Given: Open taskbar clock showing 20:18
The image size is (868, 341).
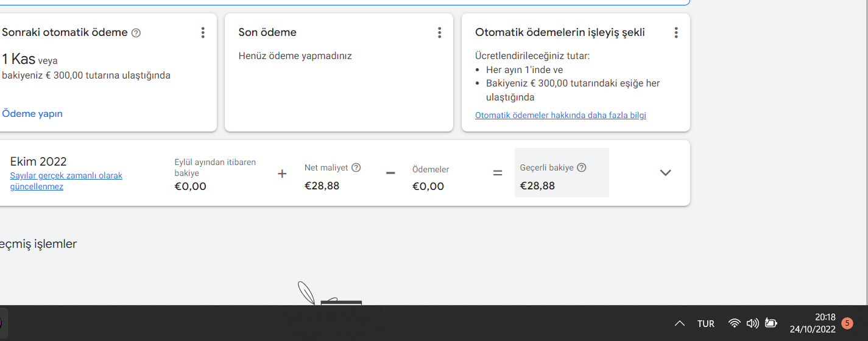Looking at the screenshot, I should point(813,323).
